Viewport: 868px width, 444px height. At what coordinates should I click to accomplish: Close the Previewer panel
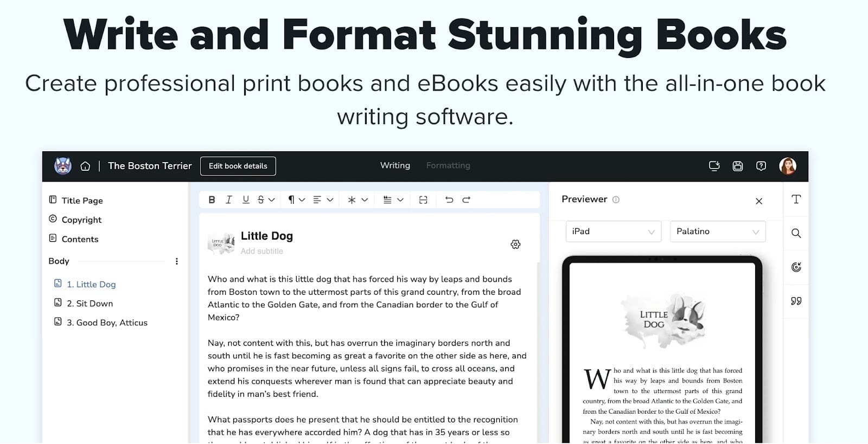(759, 201)
